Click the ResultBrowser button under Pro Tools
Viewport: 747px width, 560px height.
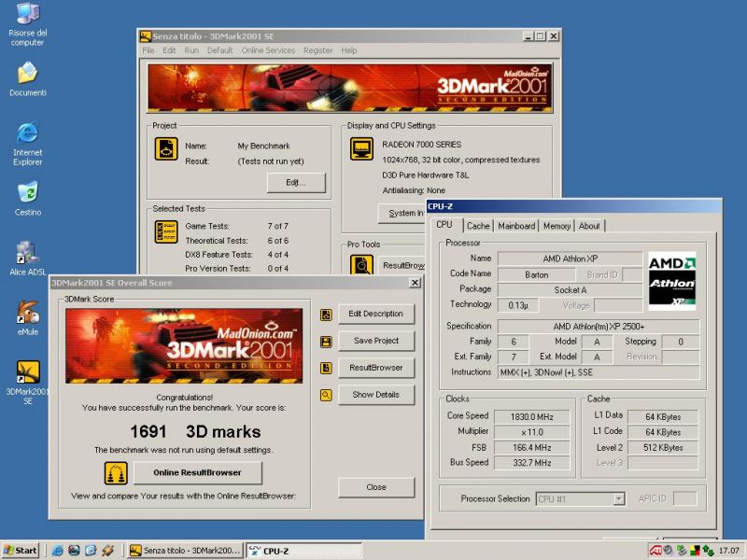pos(402,265)
